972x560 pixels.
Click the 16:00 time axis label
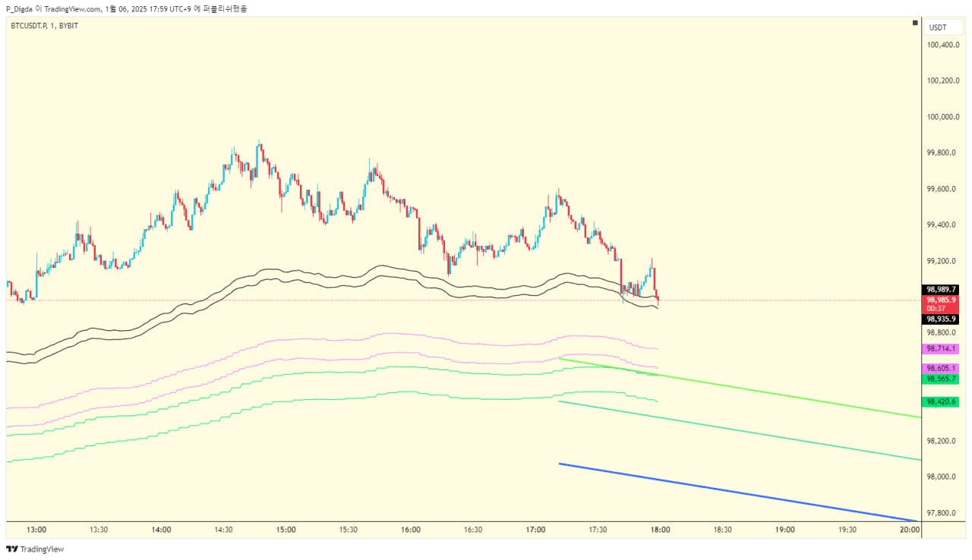(x=411, y=530)
